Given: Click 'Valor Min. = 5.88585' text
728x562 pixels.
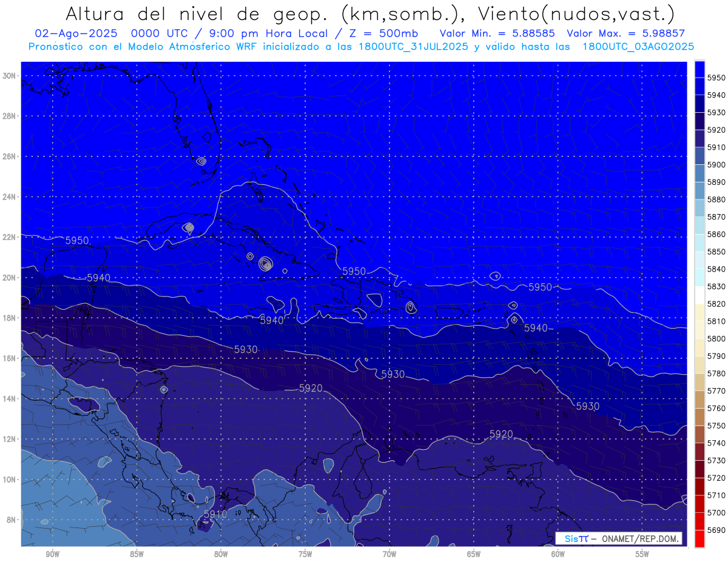Looking at the screenshot, I should click(497, 33).
